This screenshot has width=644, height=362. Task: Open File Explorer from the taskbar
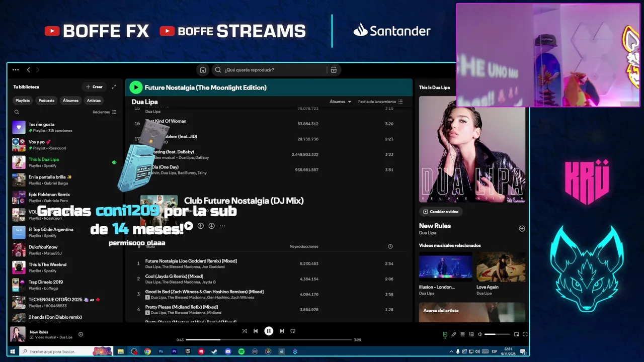coord(121,351)
